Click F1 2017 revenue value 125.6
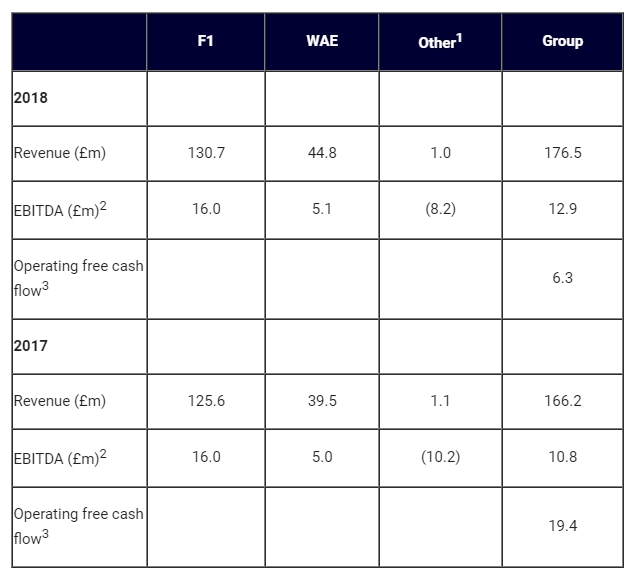 click(x=205, y=401)
